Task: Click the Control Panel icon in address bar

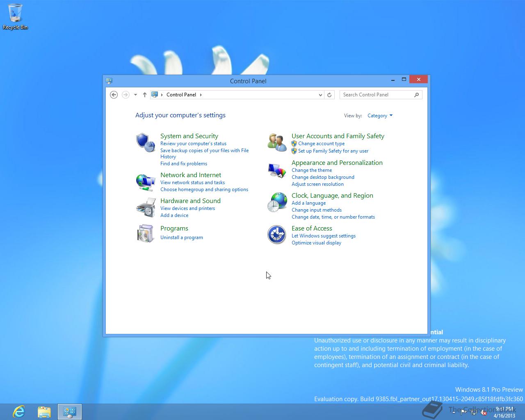Action: click(x=155, y=95)
